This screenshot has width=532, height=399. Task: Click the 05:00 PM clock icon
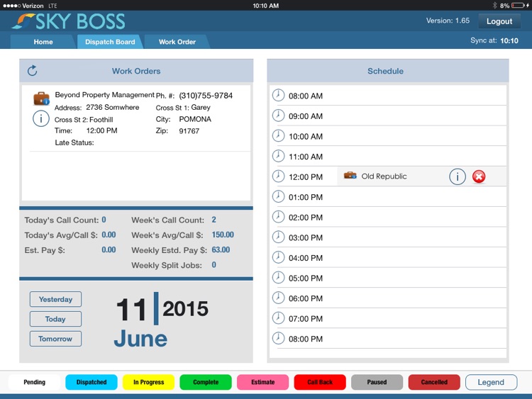tap(278, 278)
